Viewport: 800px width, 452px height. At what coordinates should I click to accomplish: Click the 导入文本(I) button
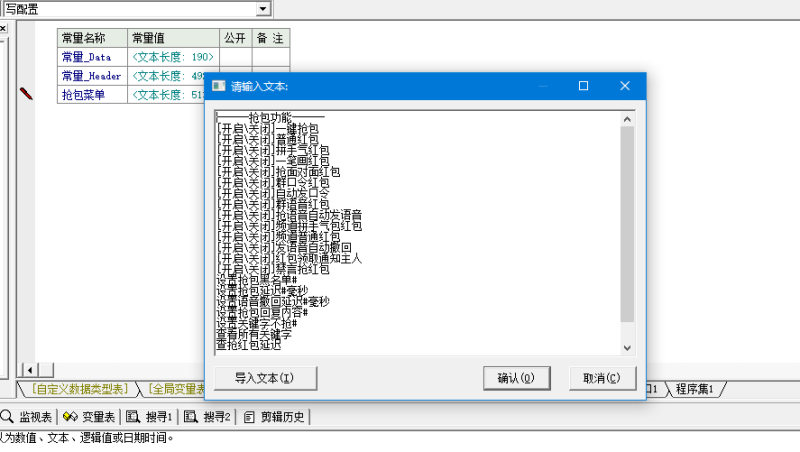265,378
